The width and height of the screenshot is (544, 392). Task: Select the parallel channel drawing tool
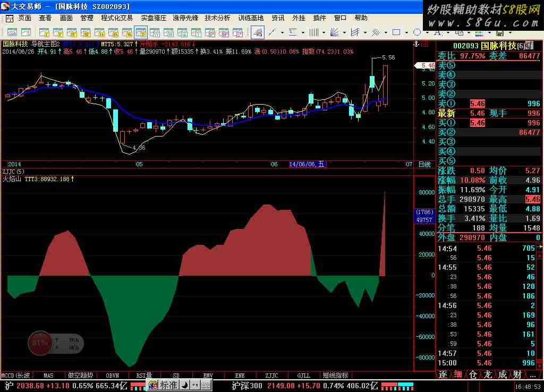coord(355,32)
